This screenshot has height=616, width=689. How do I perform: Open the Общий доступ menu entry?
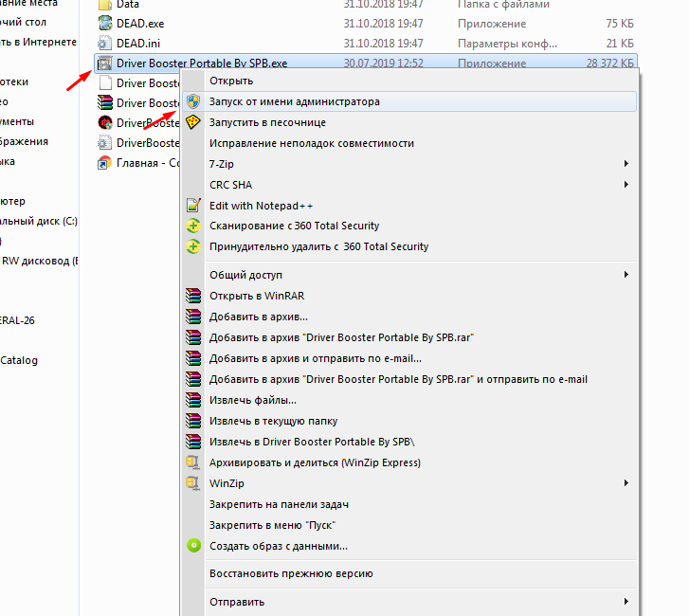click(409, 275)
